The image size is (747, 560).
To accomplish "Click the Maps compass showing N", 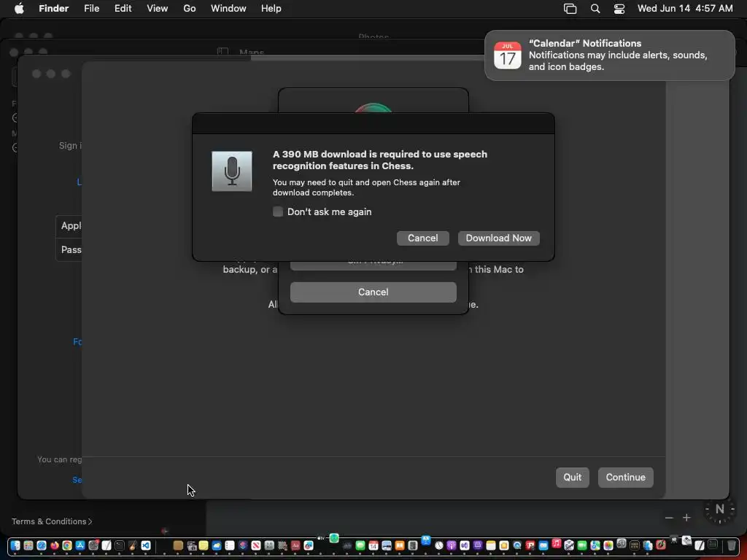I will tap(719, 510).
